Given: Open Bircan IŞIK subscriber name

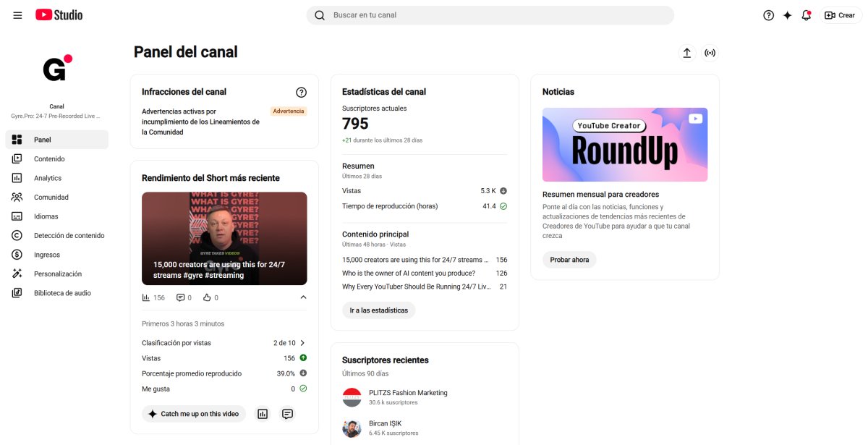Looking at the screenshot, I should pos(385,423).
